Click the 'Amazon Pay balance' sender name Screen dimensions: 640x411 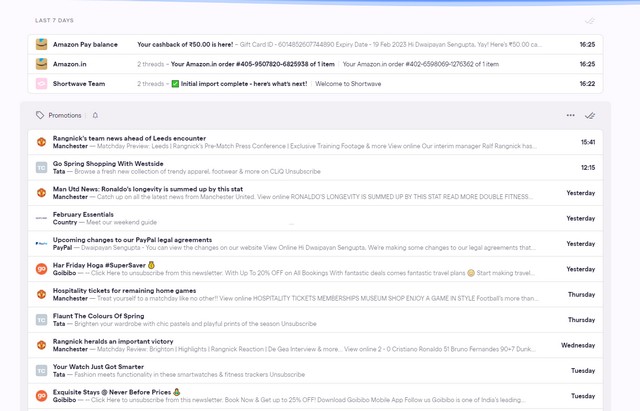coord(85,44)
